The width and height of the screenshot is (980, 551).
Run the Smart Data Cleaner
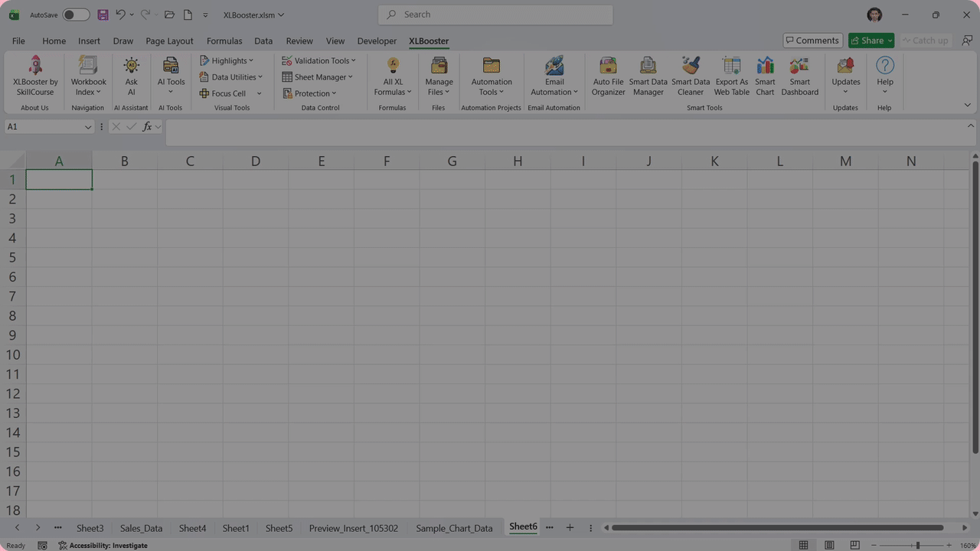(690, 77)
